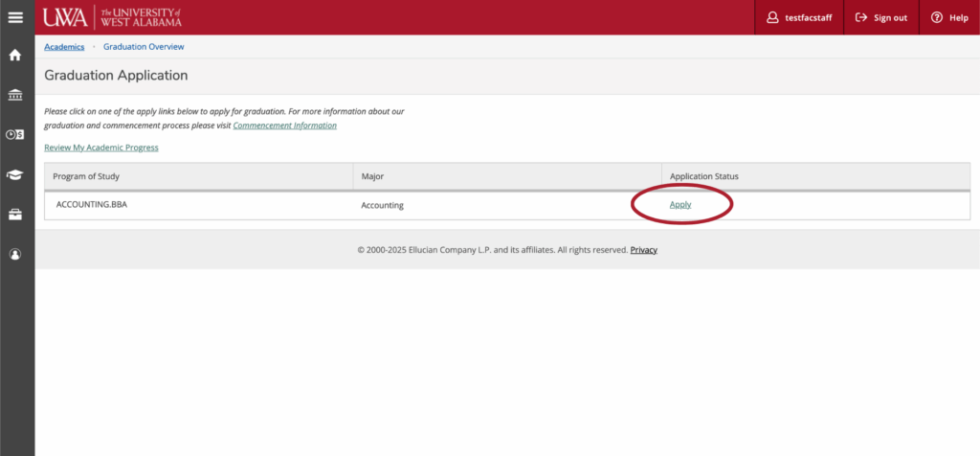Sign out of the portal
The height and width of the screenshot is (456, 980).
pyautogui.click(x=880, y=17)
